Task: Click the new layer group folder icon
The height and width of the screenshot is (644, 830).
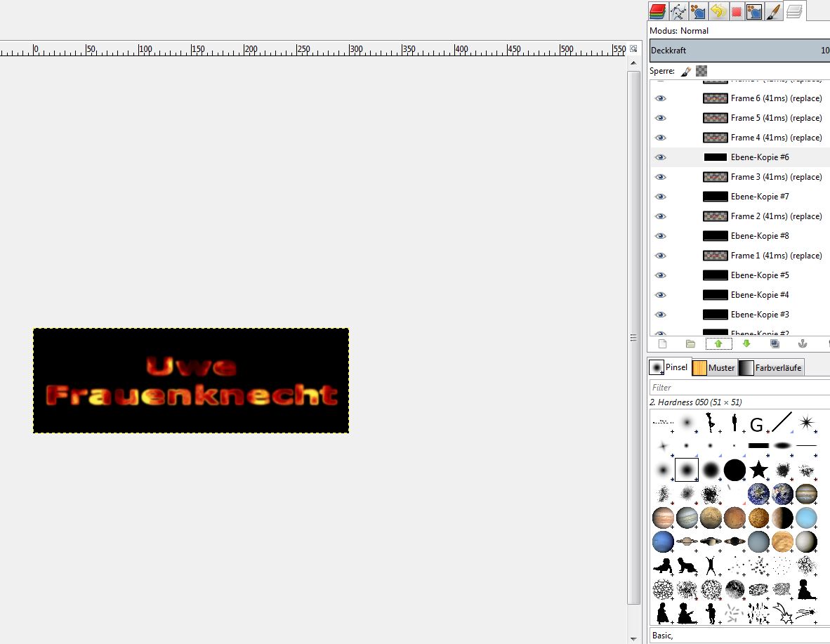Action: [x=690, y=343]
